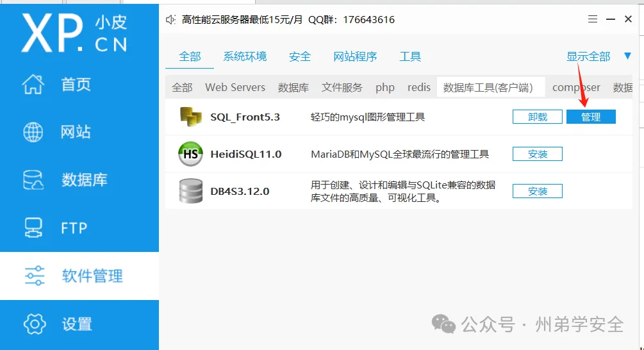Select 全部 sub-category filter
This screenshot has width=644, height=350.
tap(182, 87)
